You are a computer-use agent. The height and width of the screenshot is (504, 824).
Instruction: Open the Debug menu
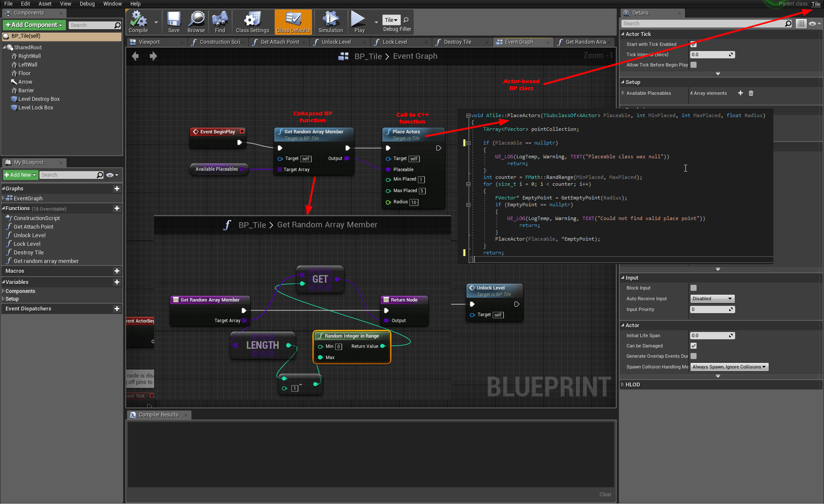pyautogui.click(x=87, y=4)
